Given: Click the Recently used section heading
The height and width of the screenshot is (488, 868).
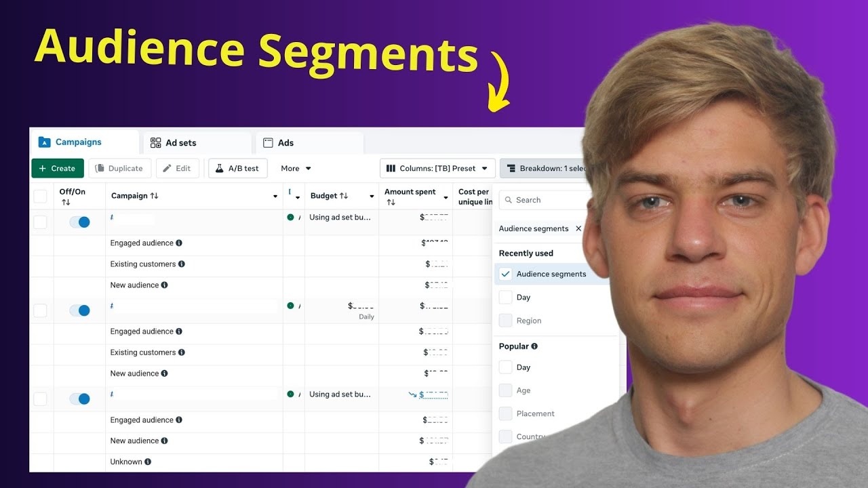Looking at the screenshot, I should tap(526, 253).
